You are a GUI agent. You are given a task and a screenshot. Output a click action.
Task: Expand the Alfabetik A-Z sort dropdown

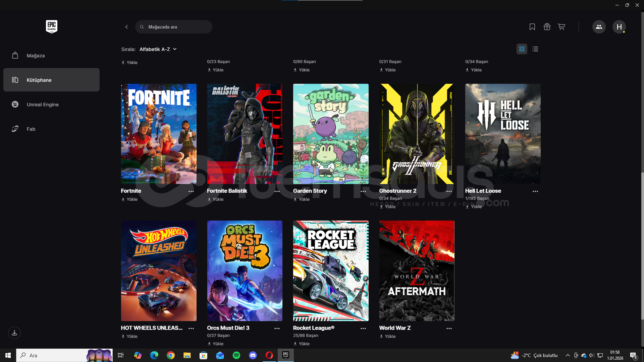click(158, 49)
